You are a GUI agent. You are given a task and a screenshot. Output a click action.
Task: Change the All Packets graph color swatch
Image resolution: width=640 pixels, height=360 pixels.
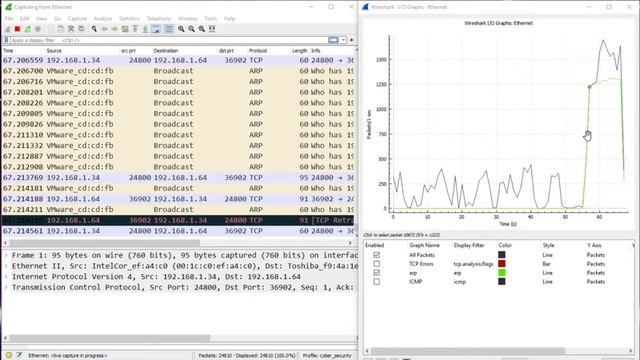[x=502, y=255]
